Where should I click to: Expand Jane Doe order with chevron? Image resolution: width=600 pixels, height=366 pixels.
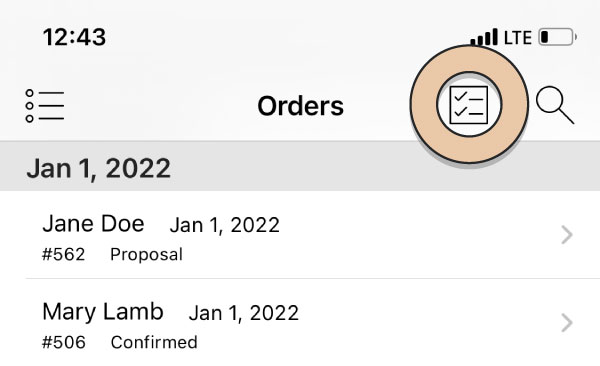(567, 235)
